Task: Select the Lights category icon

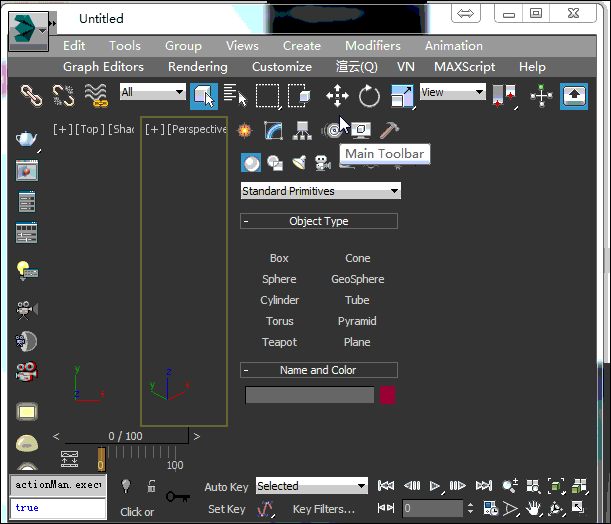Action: pos(299,163)
